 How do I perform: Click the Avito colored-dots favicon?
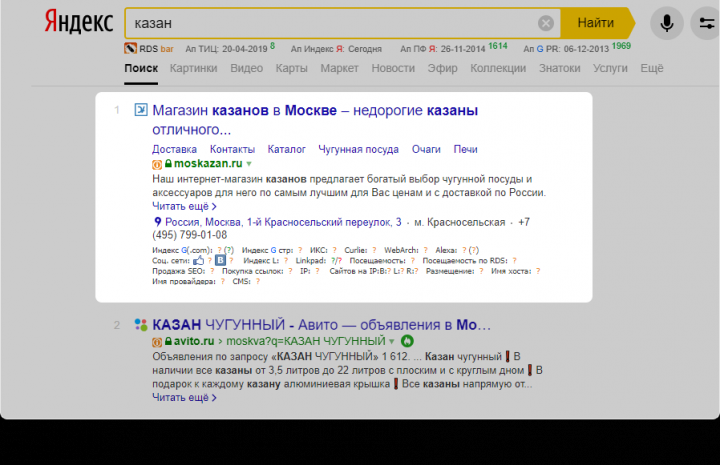point(141,325)
